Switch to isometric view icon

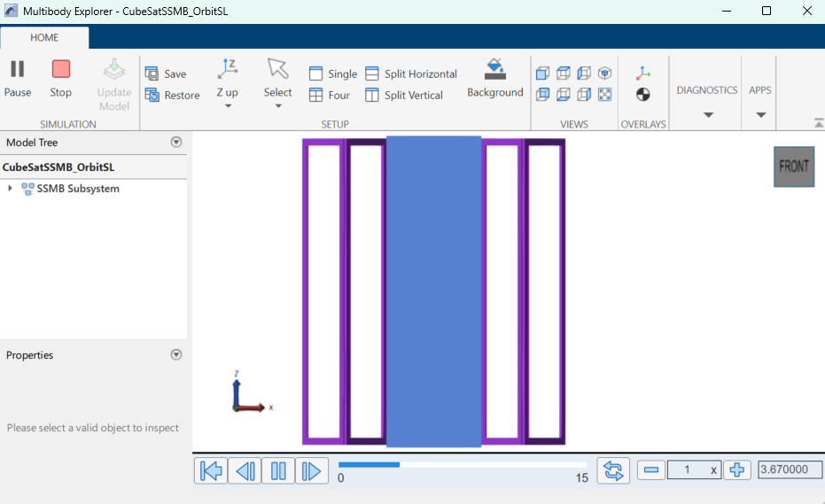click(x=604, y=74)
